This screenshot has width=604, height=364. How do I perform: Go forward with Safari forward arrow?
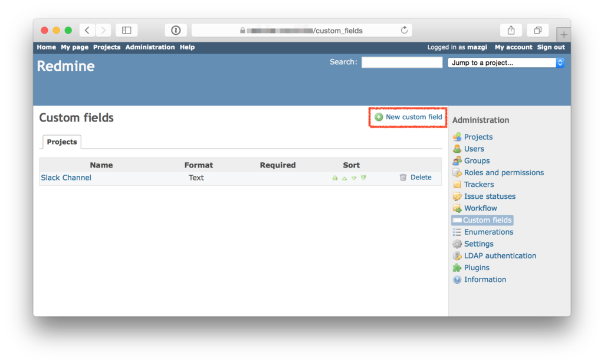click(103, 30)
